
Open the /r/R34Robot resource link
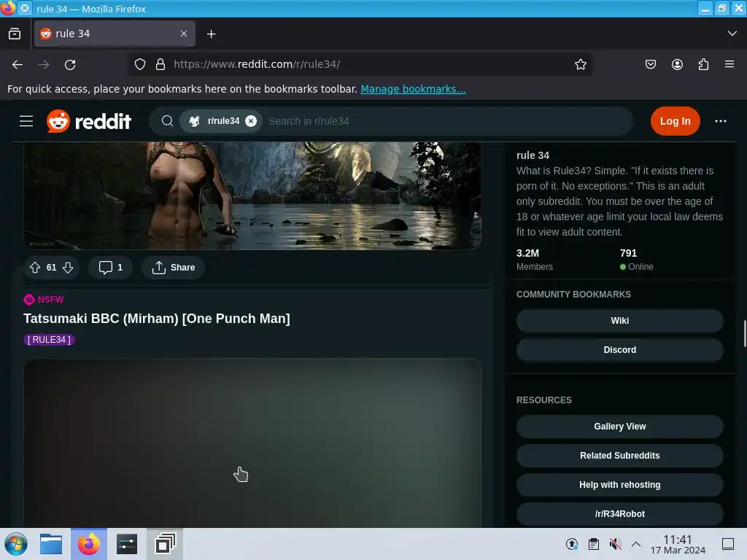pos(620,514)
